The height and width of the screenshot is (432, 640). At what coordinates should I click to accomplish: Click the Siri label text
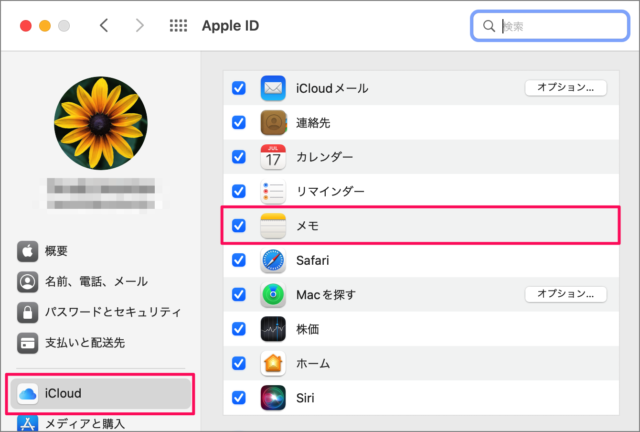coord(305,398)
